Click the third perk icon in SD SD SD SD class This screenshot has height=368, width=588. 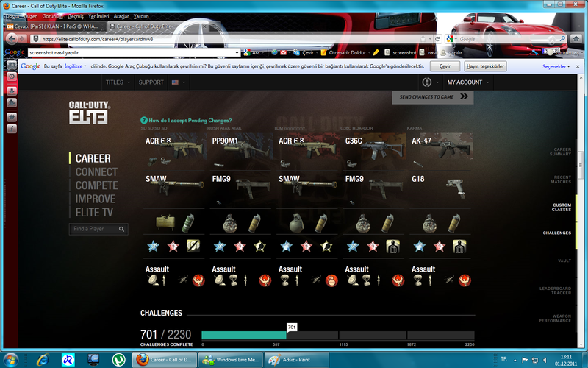pyautogui.click(x=193, y=246)
